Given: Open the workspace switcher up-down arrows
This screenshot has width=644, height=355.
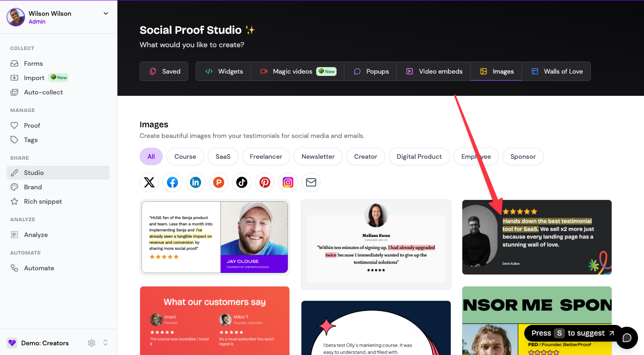Looking at the screenshot, I should [x=105, y=343].
